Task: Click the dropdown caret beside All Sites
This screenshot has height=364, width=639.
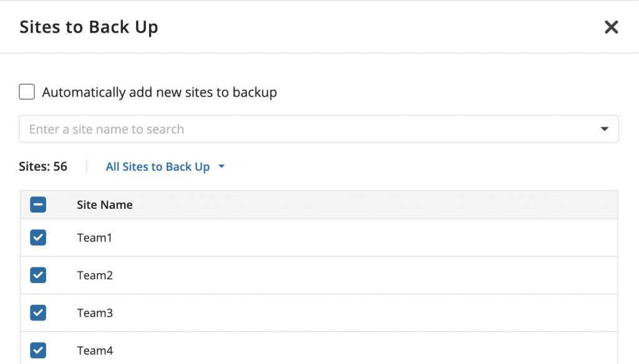Action: tap(222, 166)
